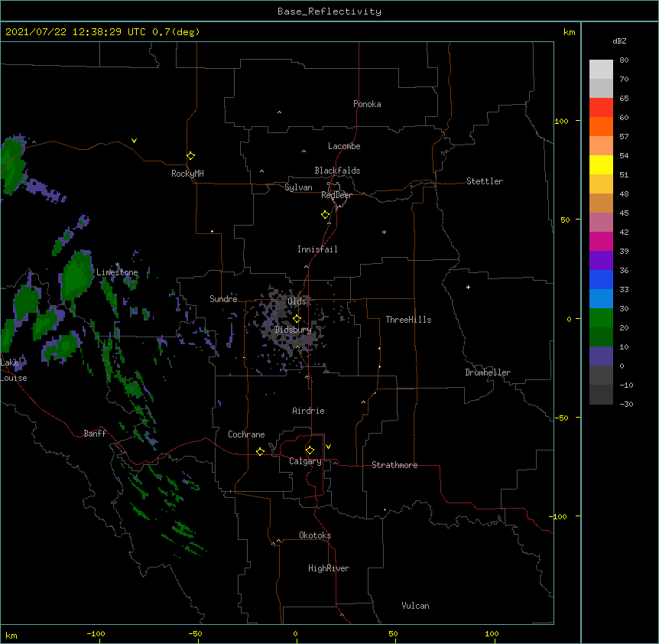Click the dBZ legend heading
Image resolution: width=659 pixels, height=644 pixels.
point(619,41)
